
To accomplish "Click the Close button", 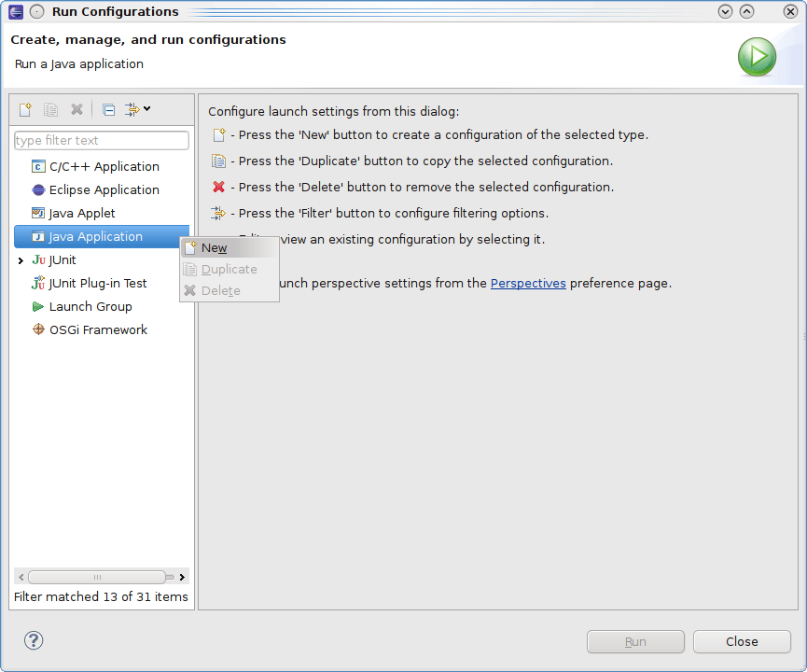I will click(x=742, y=641).
